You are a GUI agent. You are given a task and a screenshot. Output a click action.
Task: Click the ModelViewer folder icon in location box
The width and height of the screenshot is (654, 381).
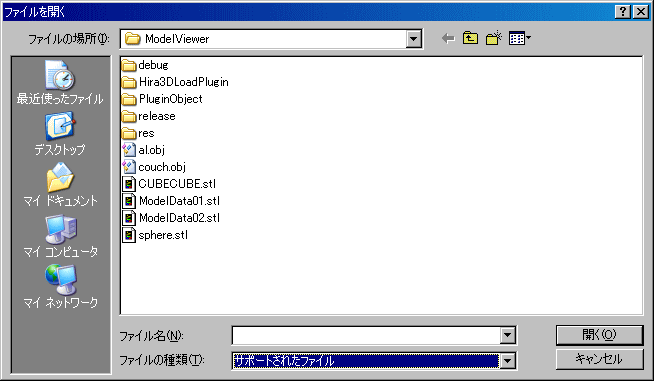pos(133,39)
